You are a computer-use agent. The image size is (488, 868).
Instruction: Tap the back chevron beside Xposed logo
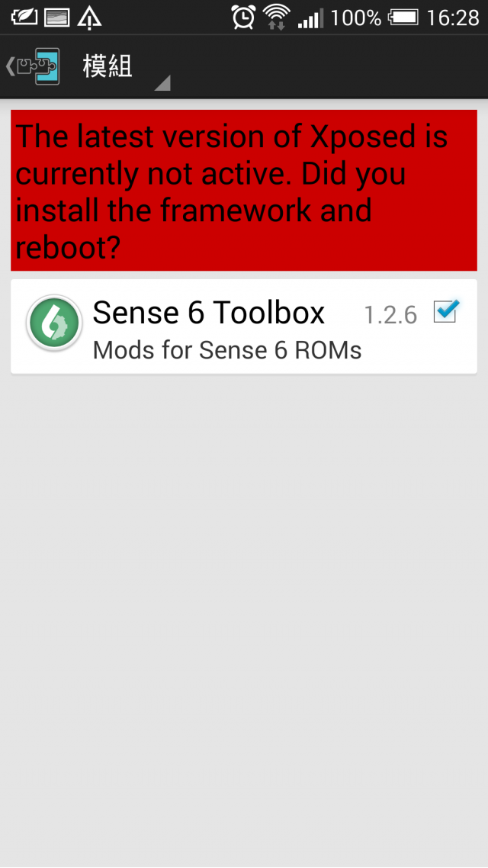[9, 66]
